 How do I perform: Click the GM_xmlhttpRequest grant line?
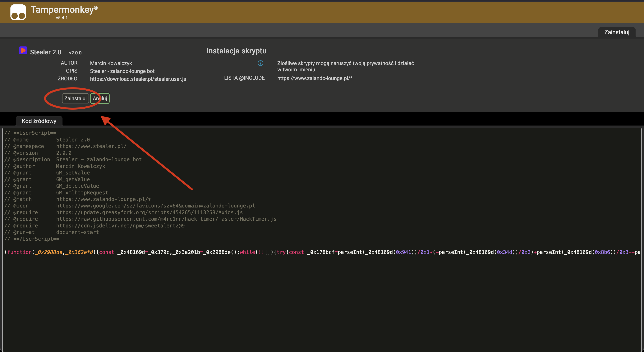tap(56, 193)
